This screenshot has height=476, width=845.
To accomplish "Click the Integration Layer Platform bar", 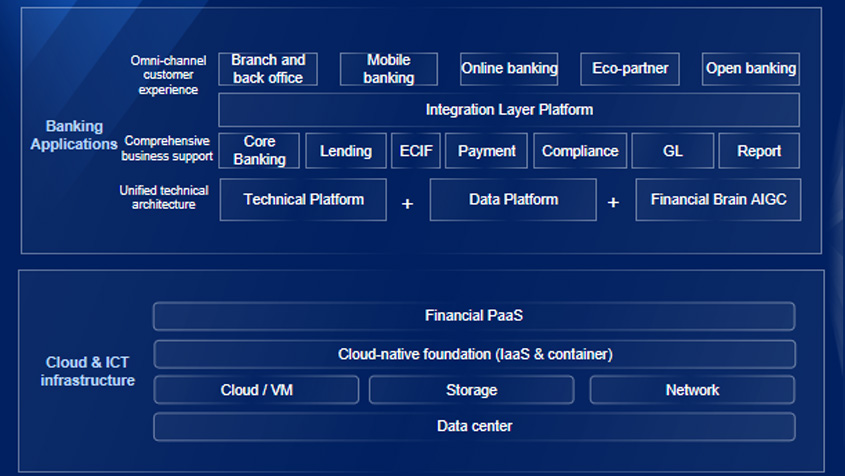I will point(509,110).
